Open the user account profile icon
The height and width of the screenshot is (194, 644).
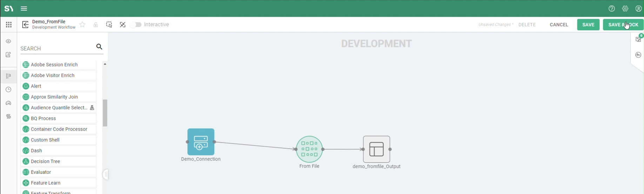638,8
